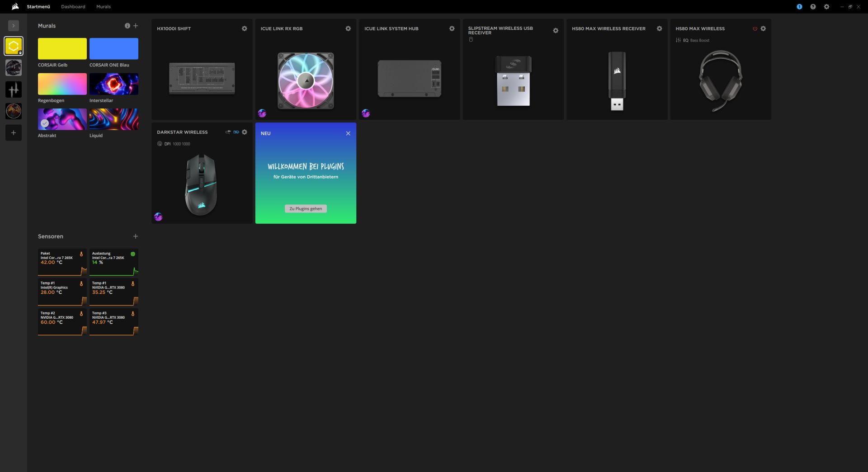Viewport: 868px width, 472px height.
Task: Open the Murals tab in top bar
Action: click(104, 7)
